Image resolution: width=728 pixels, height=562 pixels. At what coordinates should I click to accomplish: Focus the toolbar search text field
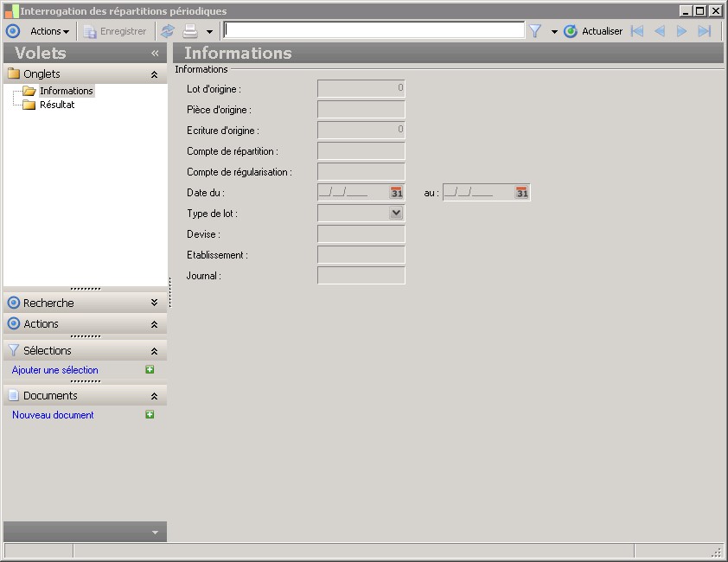tap(374, 30)
